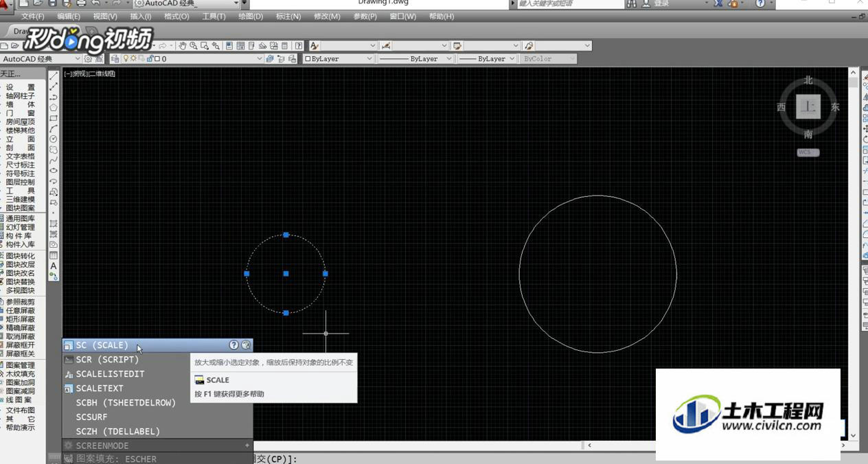This screenshot has width=868, height=464.
Task: Open the WCS coordinate system dropdown
Action: click(808, 152)
